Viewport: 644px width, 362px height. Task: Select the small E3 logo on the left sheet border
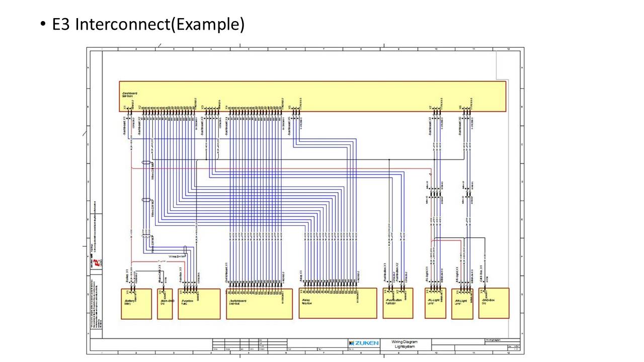click(96, 262)
